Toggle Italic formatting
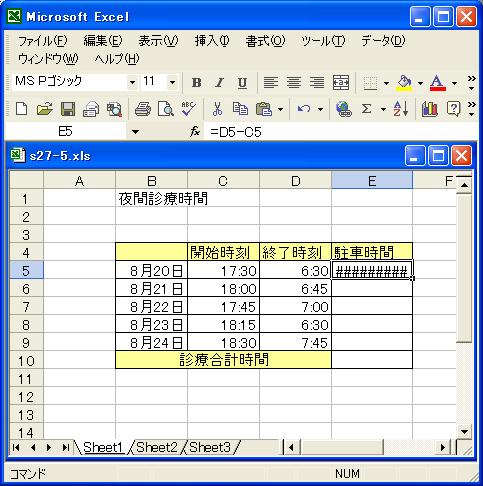 tap(219, 83)
